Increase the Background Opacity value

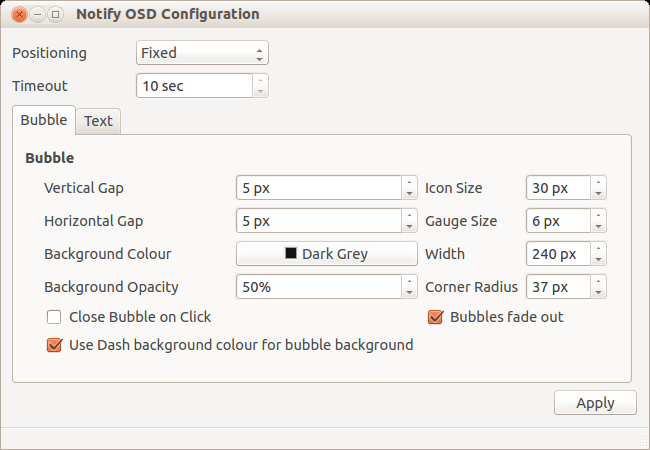point(409,282)
